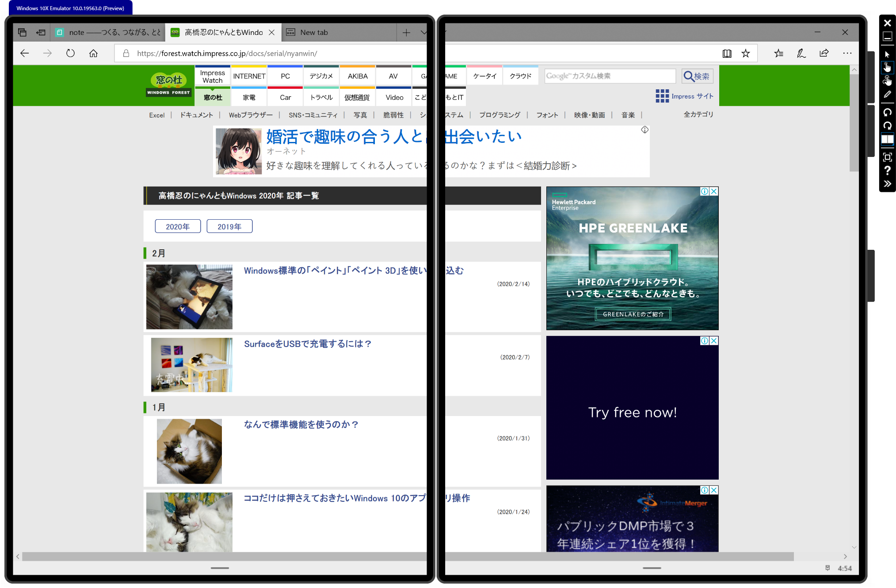Open emulator help question mark

point(887,171)
